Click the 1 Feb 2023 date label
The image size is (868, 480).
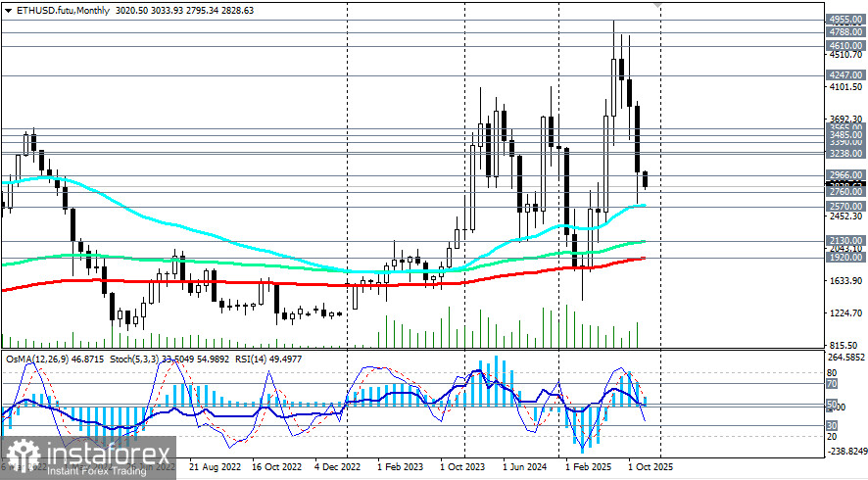[401, 466]
